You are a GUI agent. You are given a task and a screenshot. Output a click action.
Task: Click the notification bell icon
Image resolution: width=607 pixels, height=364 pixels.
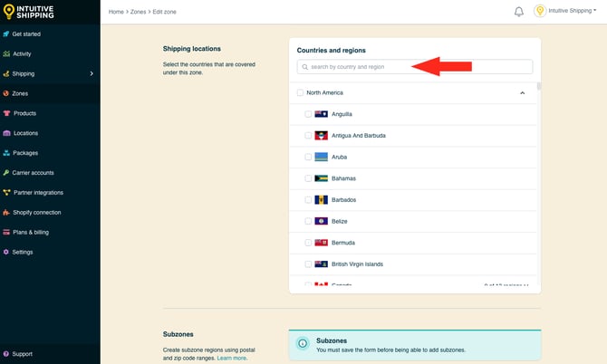click(519, 12)
